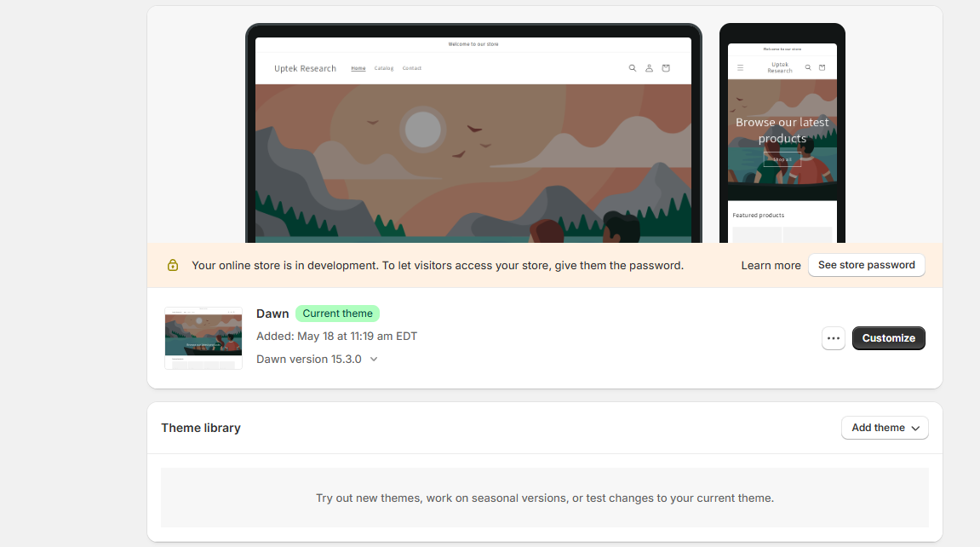The height and width of the screenshot is (547, 980).
Task: Select Contact in the preview navigation
Action: tap(412, 68)
